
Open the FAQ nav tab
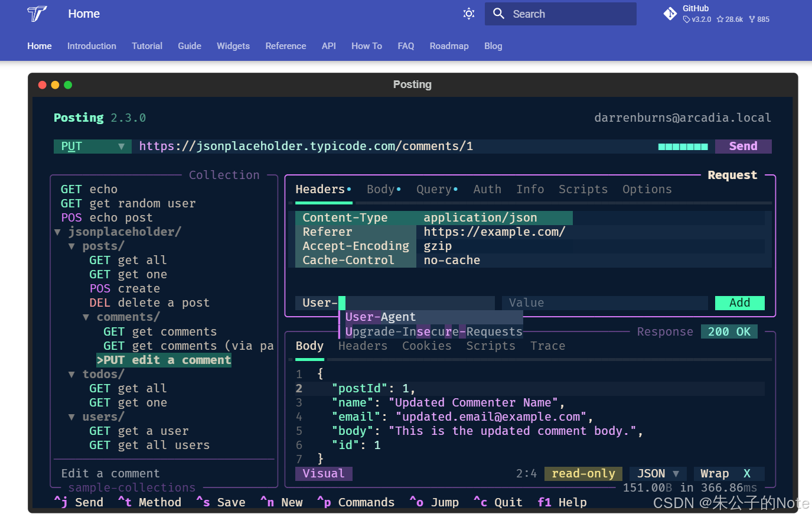[x=406, y=46]
